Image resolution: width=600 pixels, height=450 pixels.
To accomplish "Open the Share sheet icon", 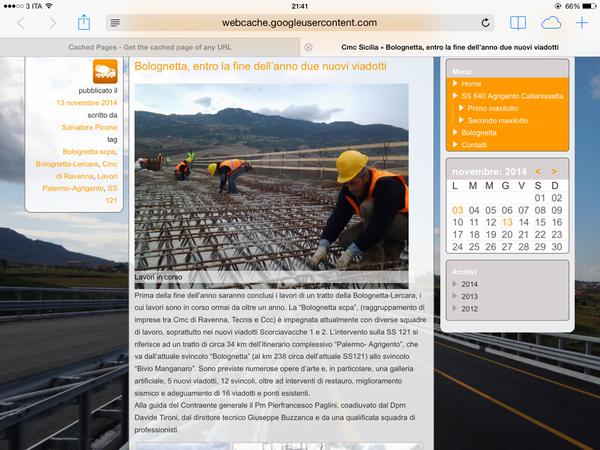I will (84, 22).
